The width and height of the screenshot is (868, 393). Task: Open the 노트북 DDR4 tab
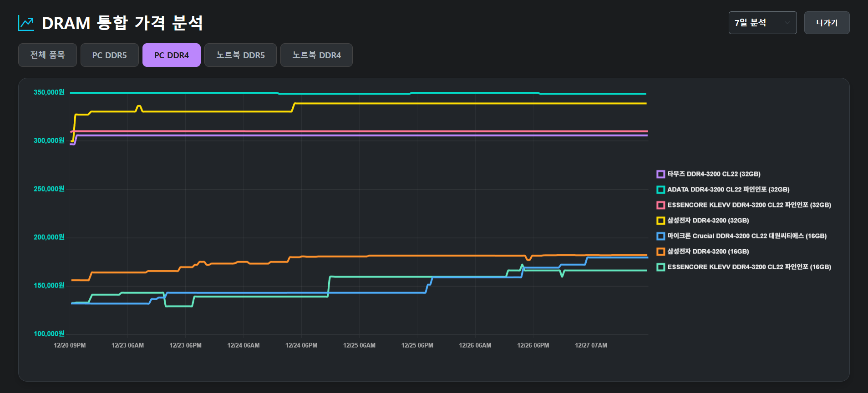click(x=316, y=55)
